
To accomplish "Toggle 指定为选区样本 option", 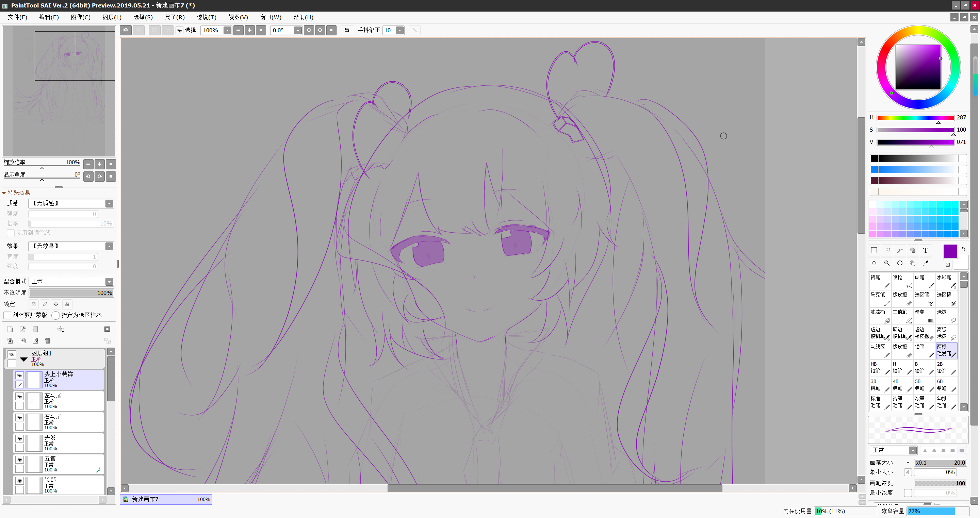I will point(55,315).
